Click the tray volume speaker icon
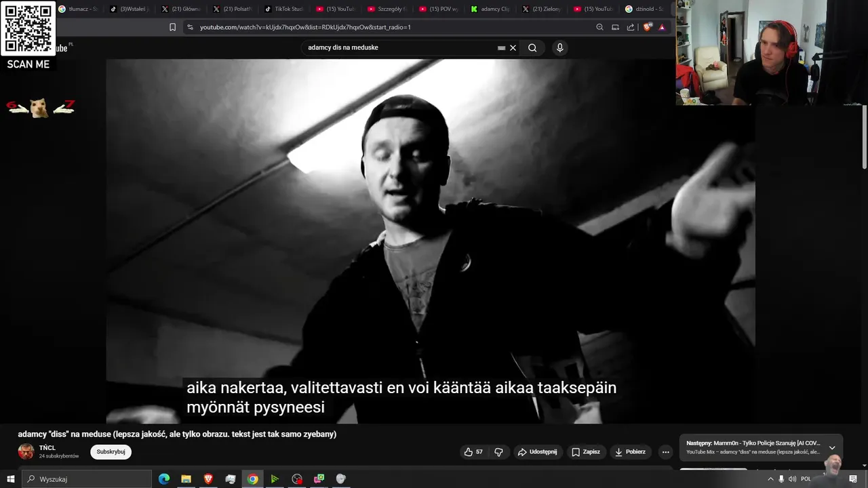The image size is (868, 488). pyautogui.click(x=792, y=479)
